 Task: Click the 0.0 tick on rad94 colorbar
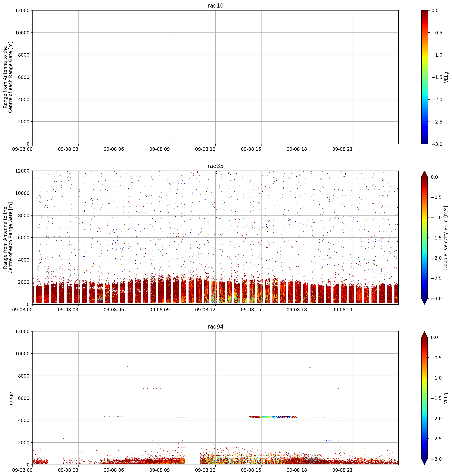coord(435,337)
